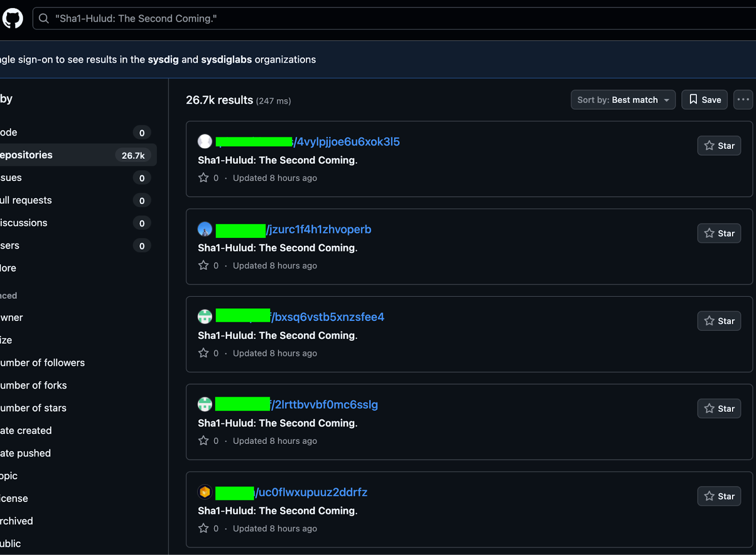The height and width of the screenshot is (555, 756).
Task: Expand the Date created filter
Action: [26, 430]
